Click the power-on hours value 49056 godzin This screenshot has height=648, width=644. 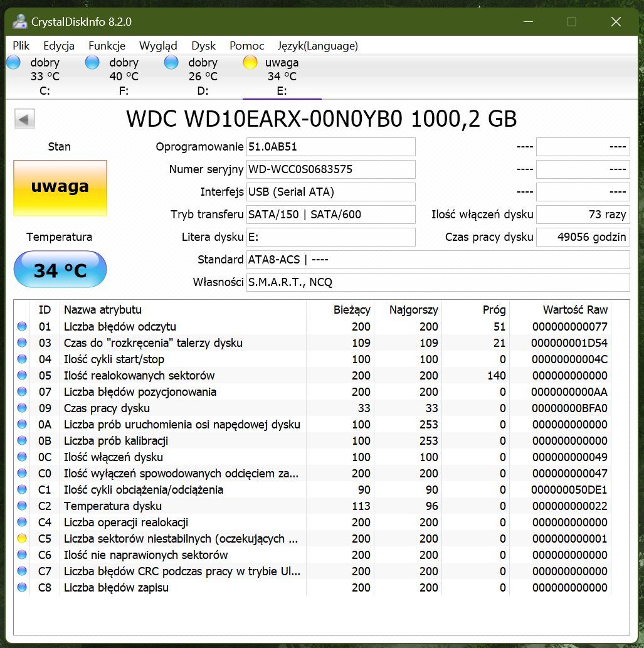pyautogui.click(x=583, y=237)
